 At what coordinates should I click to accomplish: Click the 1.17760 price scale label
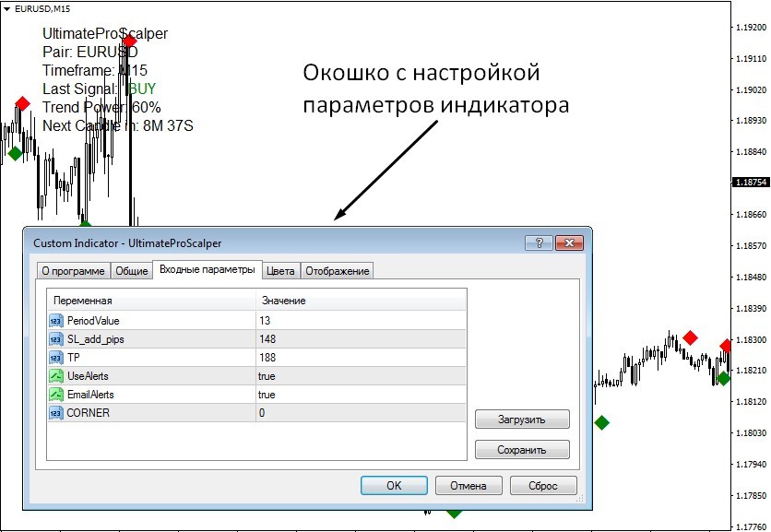(x=752, y=527)
